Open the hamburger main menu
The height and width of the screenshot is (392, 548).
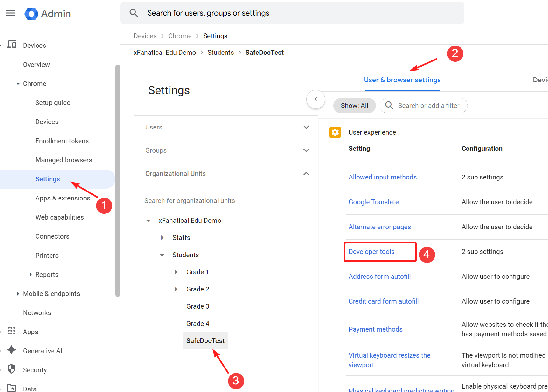coord(10,13)
